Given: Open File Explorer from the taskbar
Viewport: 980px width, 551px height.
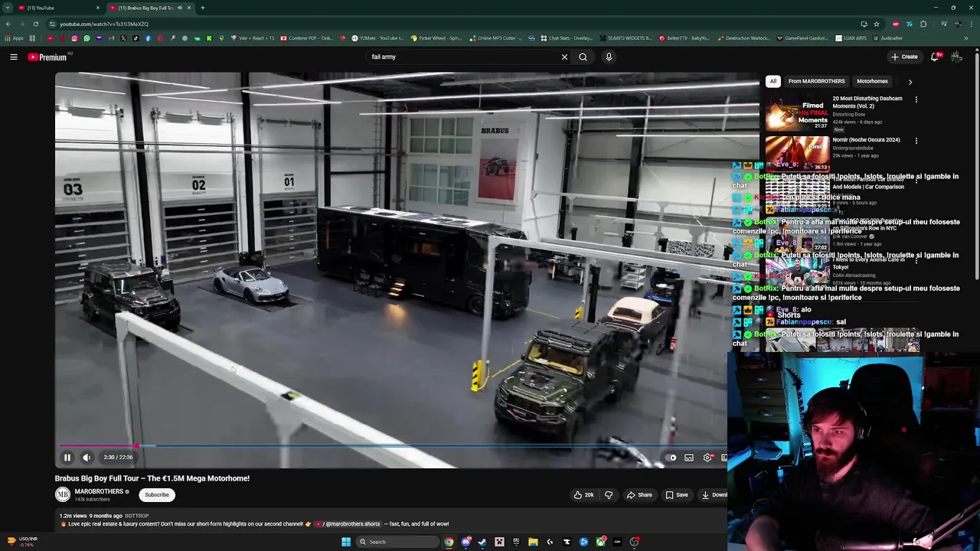Looking at the screenshot, I should click(533, 542).
